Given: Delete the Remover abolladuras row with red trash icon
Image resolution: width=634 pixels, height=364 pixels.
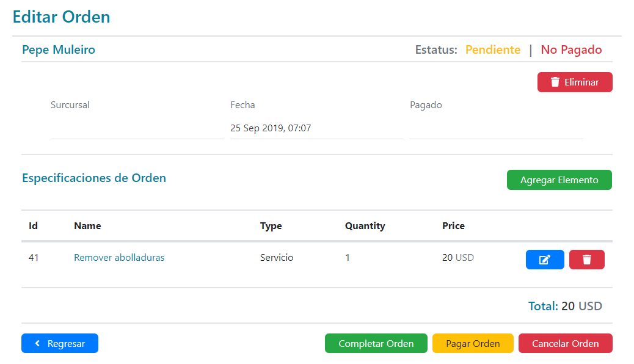Looking at the screenshot, I should [x=586, y=260].
